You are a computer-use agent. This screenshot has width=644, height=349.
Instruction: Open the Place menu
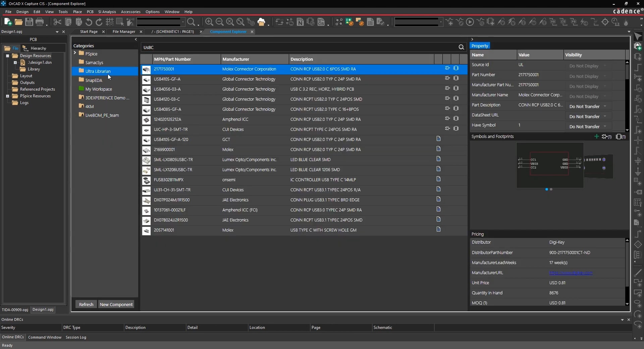pyautogui.click(x=77, y=12)
